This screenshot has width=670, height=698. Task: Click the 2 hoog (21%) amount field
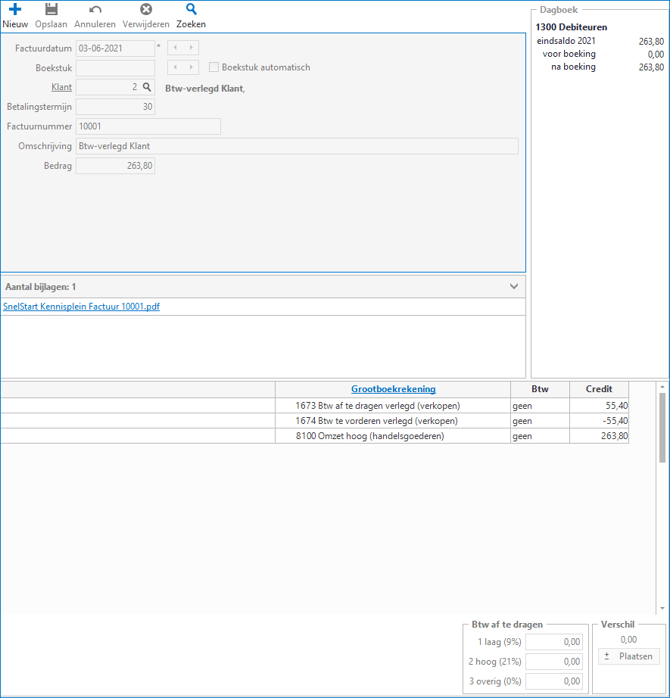click(x=554, y=662)
